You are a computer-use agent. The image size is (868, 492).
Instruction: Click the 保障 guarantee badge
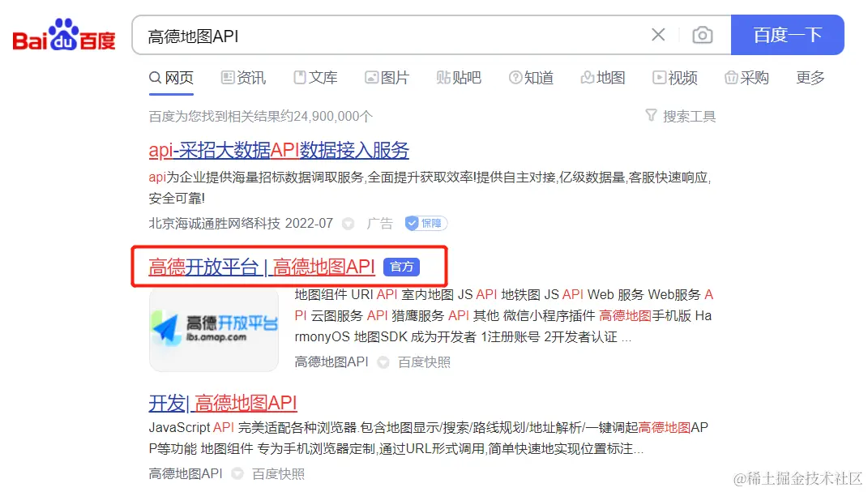click(425, 223)
